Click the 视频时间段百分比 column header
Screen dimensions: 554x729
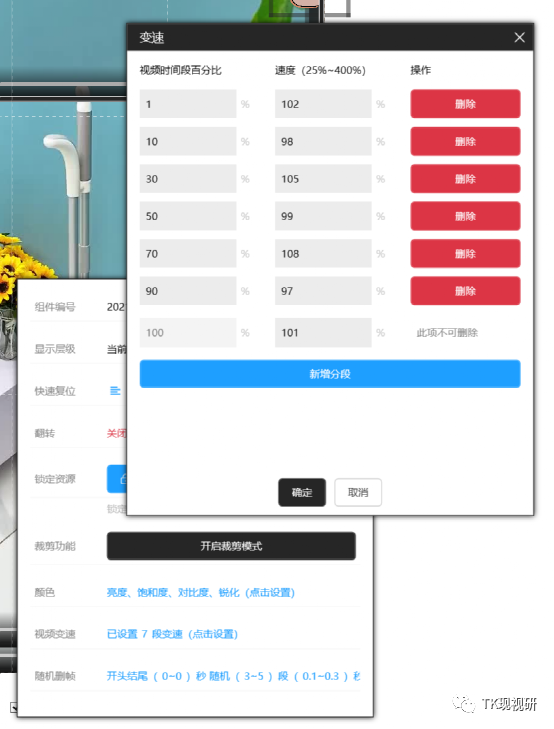[x=180, y=70]
